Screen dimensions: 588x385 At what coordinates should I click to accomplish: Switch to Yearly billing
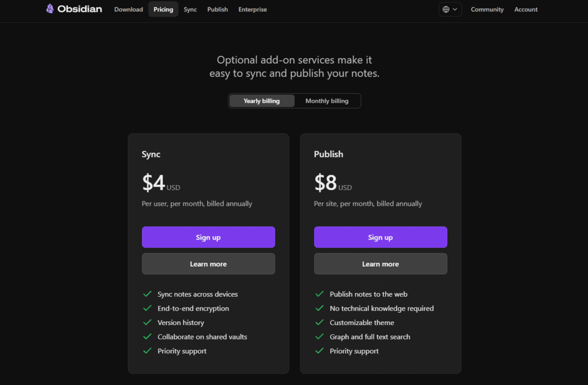262,100
